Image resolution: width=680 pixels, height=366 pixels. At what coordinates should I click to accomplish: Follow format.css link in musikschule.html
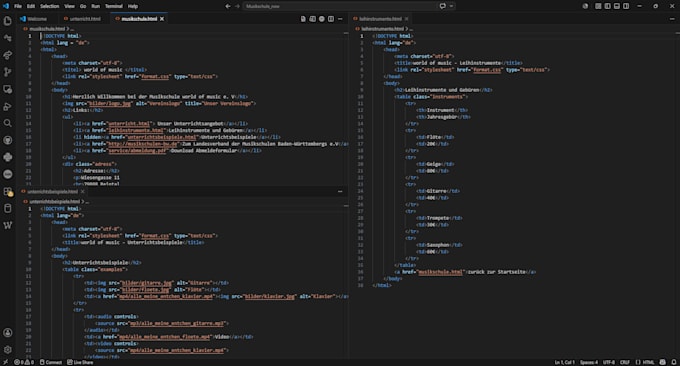(154, 76)
